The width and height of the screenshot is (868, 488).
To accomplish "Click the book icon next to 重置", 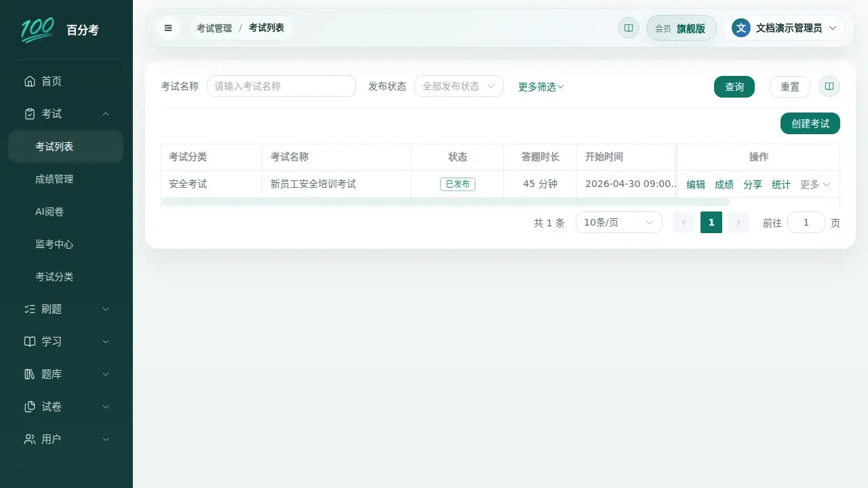I will click(829, 87).
